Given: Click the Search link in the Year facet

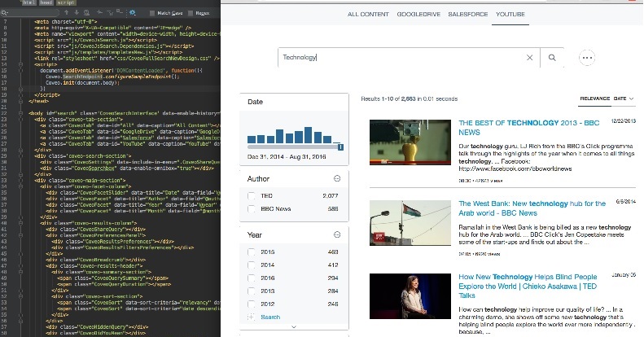Looking at the screenshot, I should coord(270,317).
